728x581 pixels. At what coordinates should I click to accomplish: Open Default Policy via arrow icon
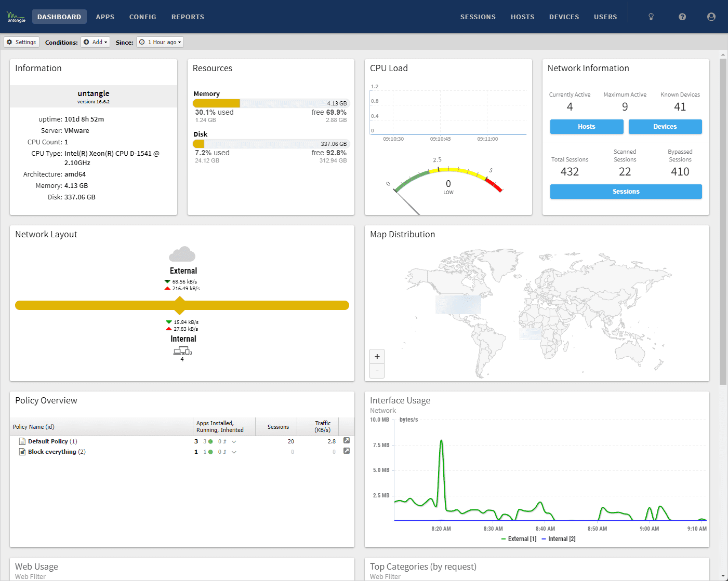click(347, 441)
